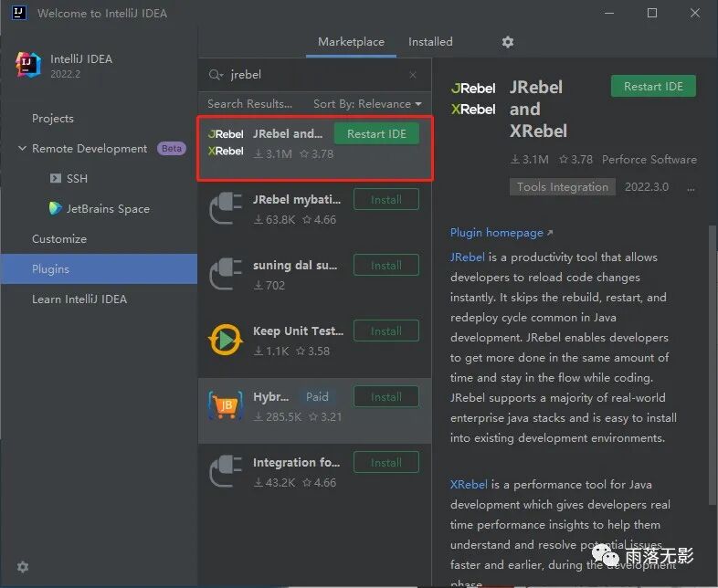Click Integration fo... plugin plug icon
718x588 pixels.
coord(226,471)
